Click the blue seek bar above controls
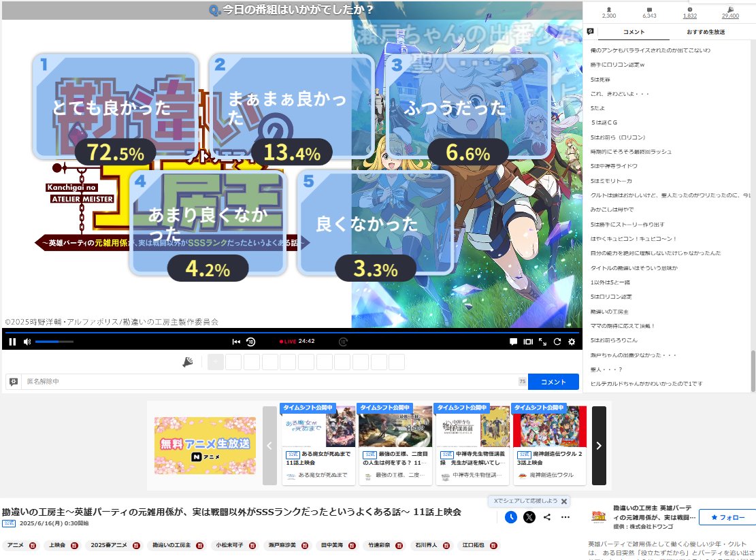756x560 pixels. pos(292,332)
